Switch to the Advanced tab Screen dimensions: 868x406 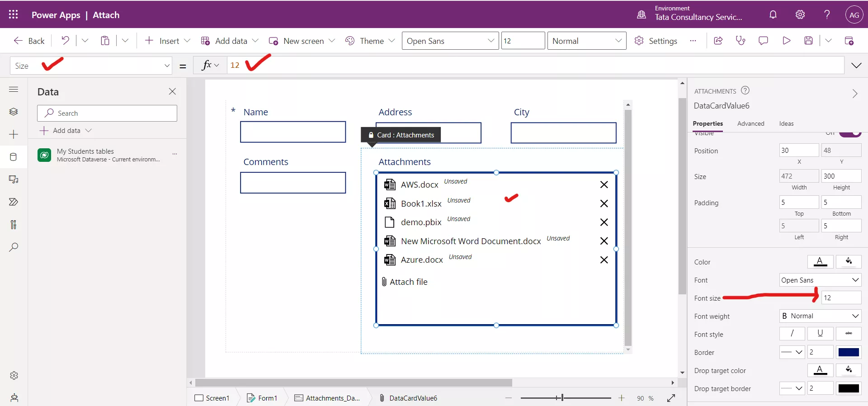point(750,123)
